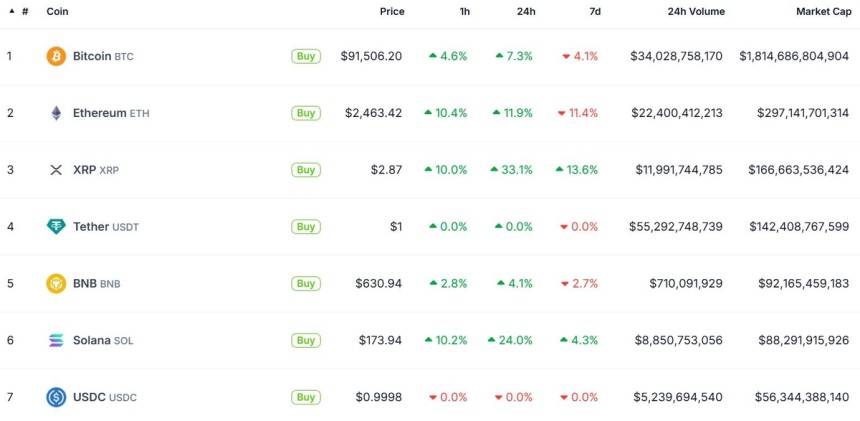Sort coins by 24h Volume header

tap(696, 12)
